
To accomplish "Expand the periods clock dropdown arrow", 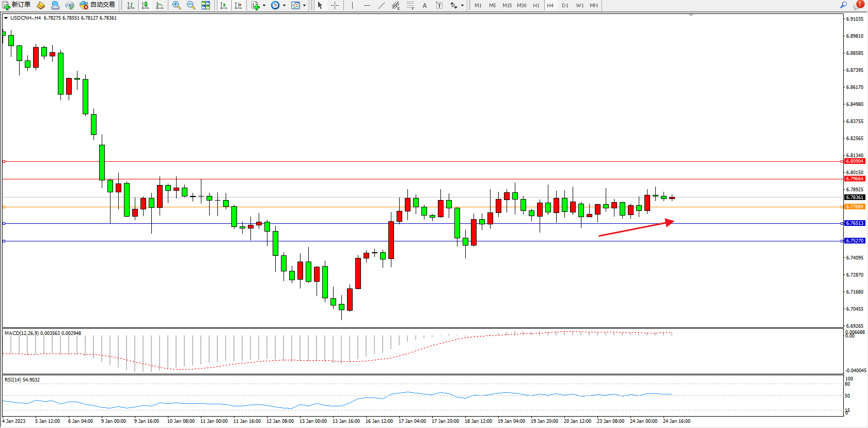I will [x=284, y=5].
